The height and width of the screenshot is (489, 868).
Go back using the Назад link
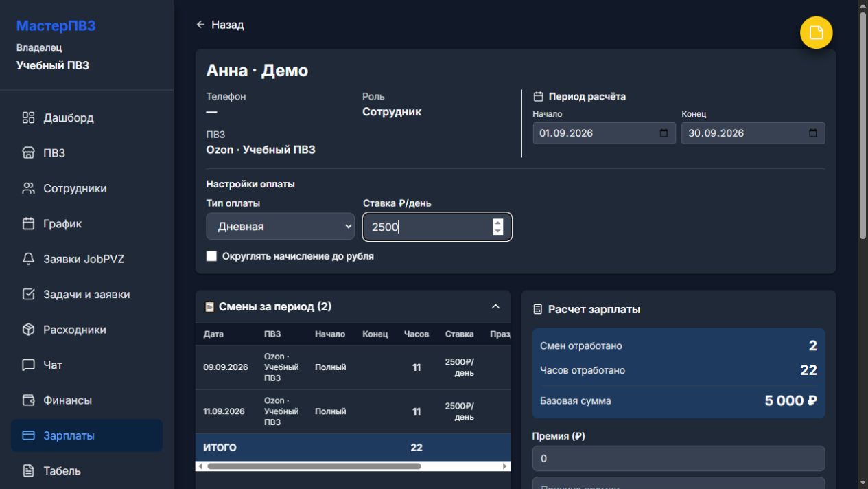(x=220, y=25)
